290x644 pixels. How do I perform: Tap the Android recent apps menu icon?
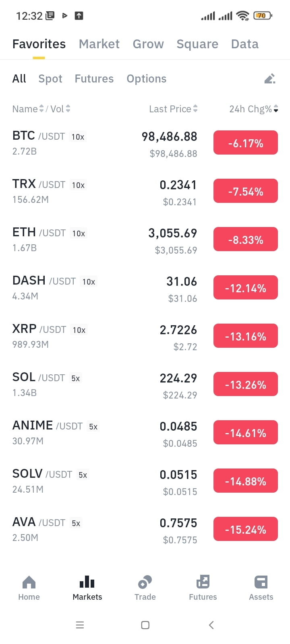(80, 625)
